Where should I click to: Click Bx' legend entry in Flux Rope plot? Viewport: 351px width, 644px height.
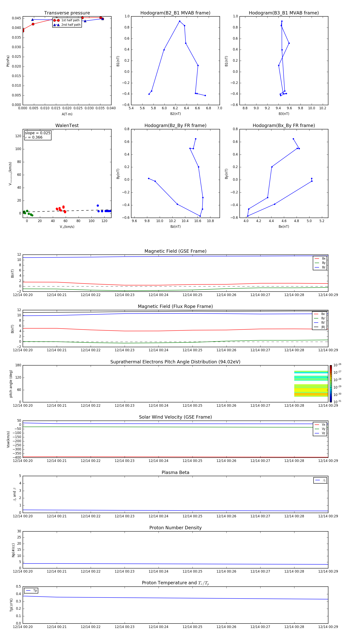[320, 314]
